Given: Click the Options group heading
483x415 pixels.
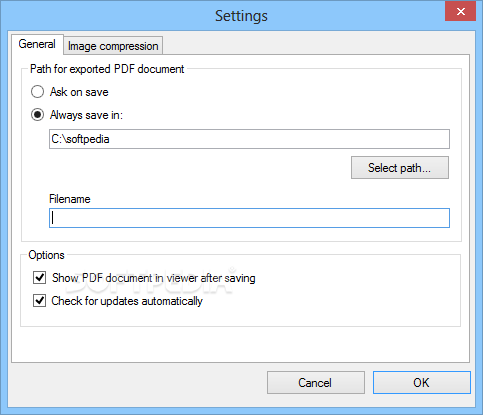Looking at the screenshot, I should (46, 255).
